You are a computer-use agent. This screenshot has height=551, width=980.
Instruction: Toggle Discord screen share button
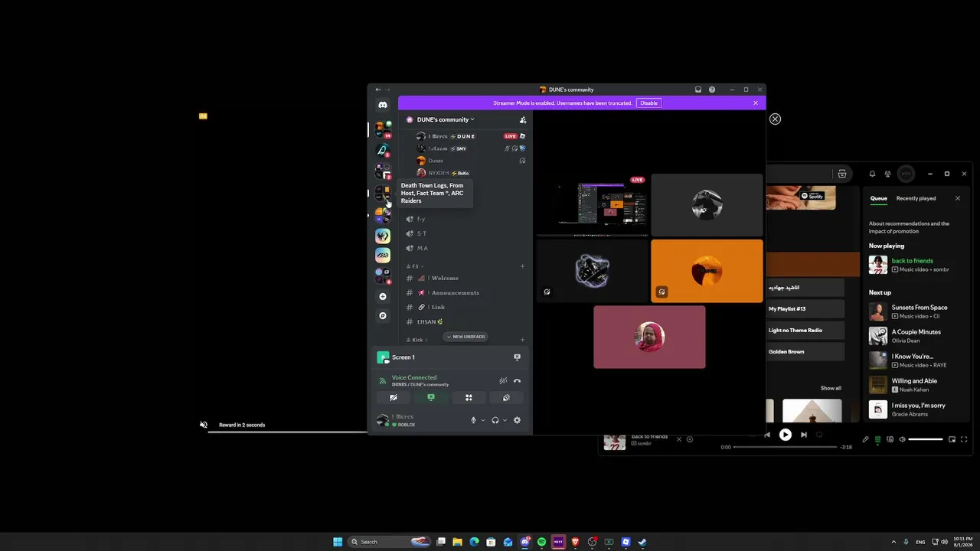(x=431, y=397)
